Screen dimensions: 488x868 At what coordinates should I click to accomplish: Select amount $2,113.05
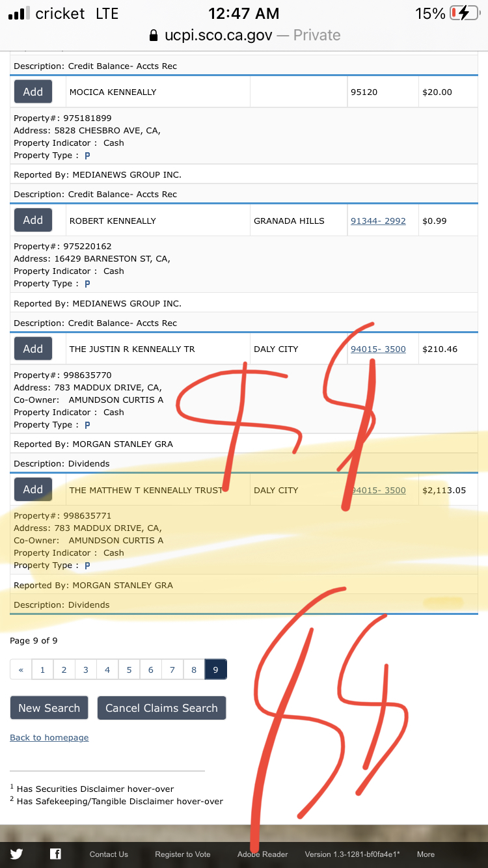point(444,490)
